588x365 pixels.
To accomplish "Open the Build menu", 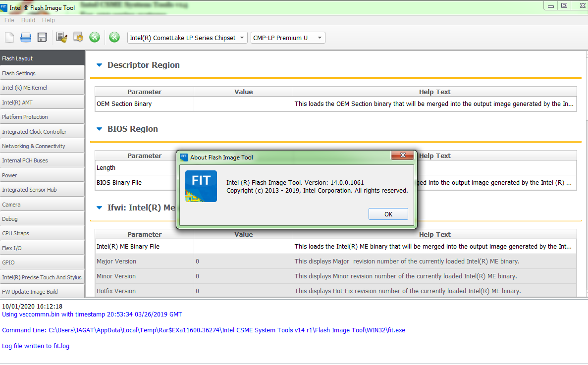I will [28, 20].
